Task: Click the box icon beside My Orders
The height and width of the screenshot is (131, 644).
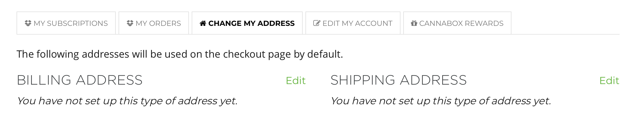Action: coord(130,23)
